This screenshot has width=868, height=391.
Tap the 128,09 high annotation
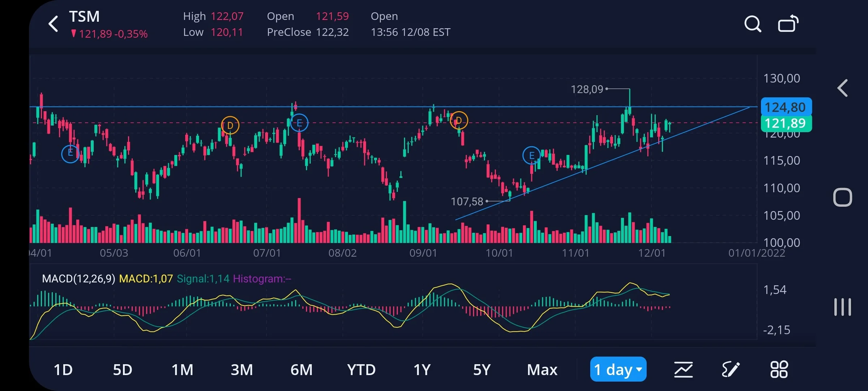(587, 89)
